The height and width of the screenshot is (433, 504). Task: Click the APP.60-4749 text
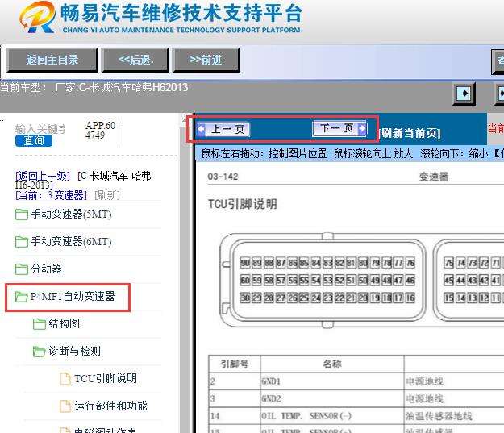point(102,130)
